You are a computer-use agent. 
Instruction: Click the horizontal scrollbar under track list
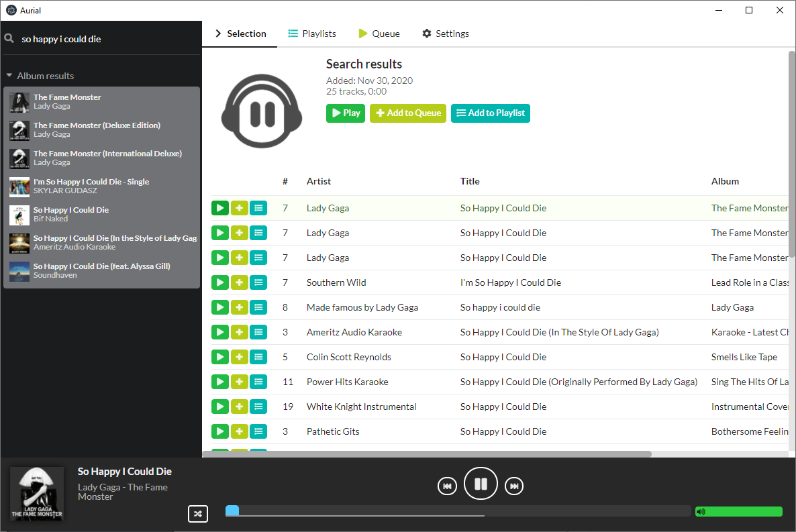pyautogui.click(x=427, y=454)
